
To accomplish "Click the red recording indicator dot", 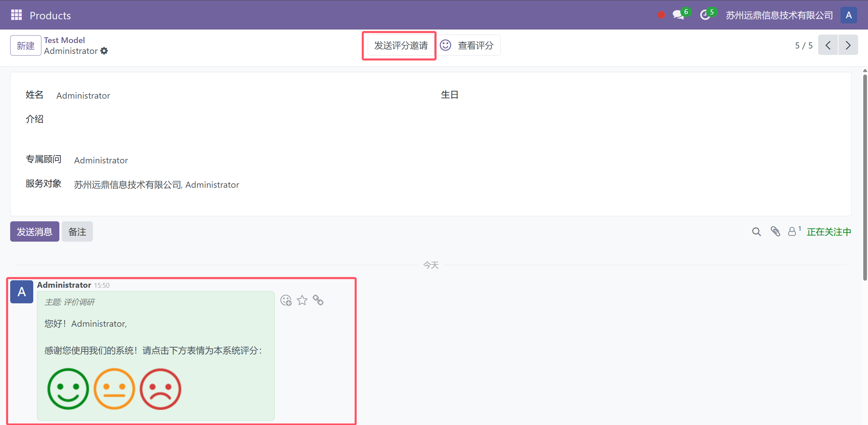I will [661, 15].
